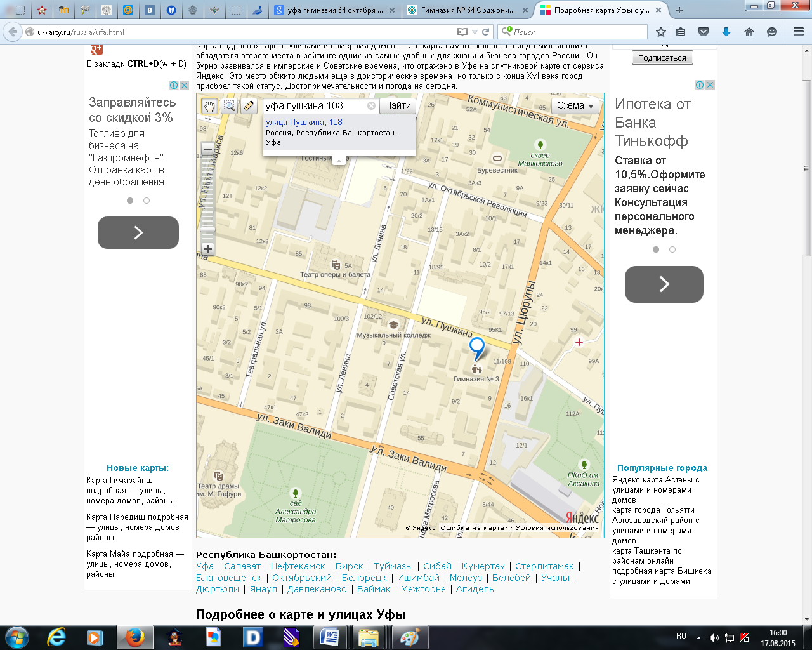Click the Музыкальный колледж icon
This screenshot has height=650, width=812.
coord(393,325)
